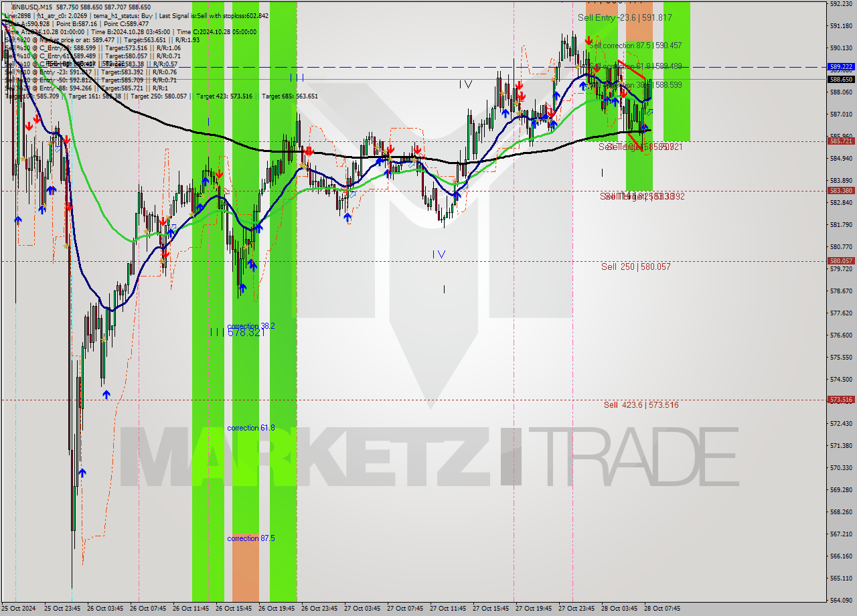Image resolution: width=857 pixels, height=616 pixels.
Task: Click the '28 Oct 07:45' time label
Action: (662, 609)
